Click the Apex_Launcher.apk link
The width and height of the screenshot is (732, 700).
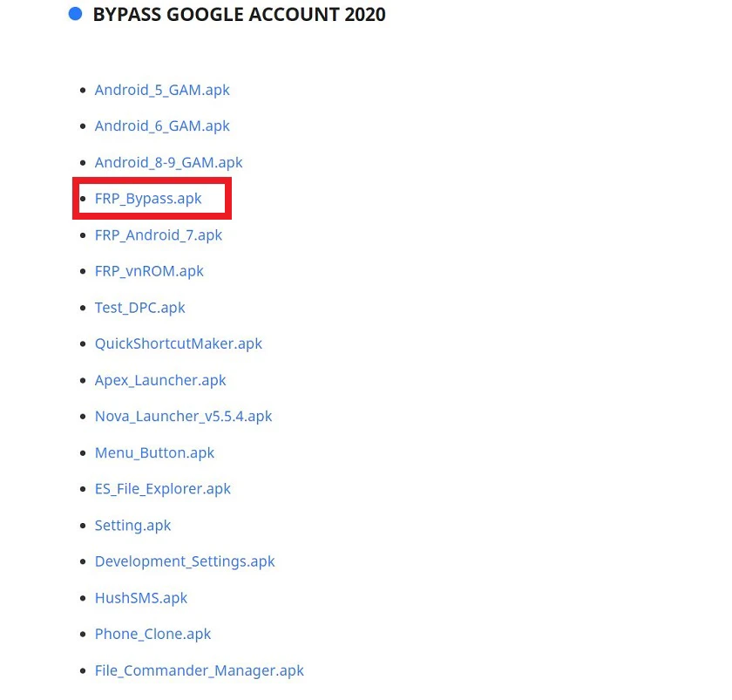[160, 380]
